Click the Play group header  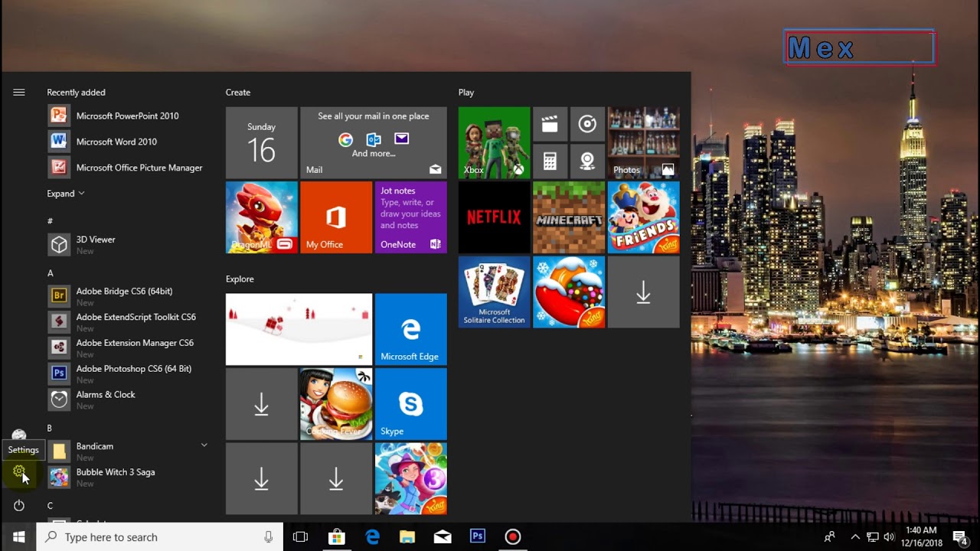click(466, 93)
